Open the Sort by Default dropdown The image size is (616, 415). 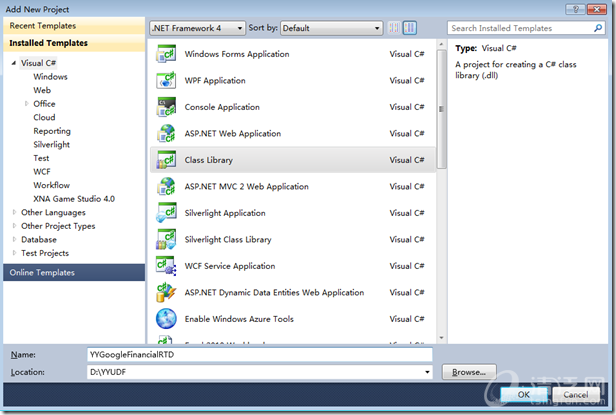pyautogui.click(x=330, y=29)
